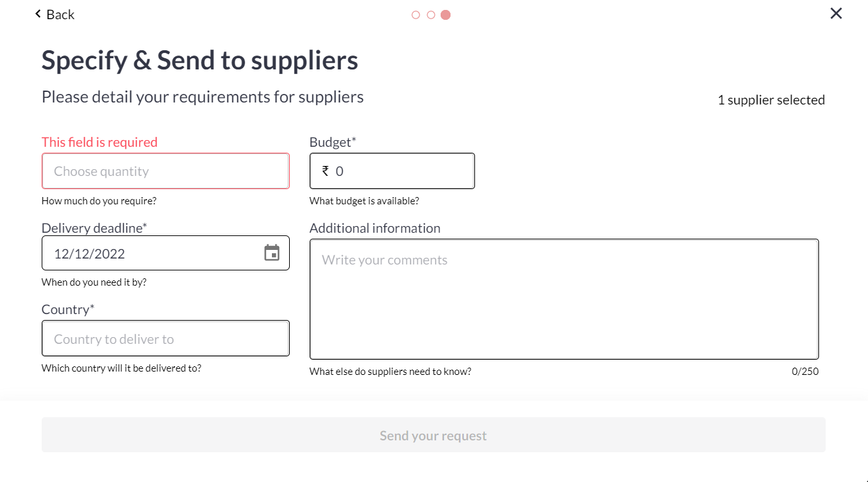Click the 0/250 character counter
This screenshot has height=482, width=868.
(804, 372)
